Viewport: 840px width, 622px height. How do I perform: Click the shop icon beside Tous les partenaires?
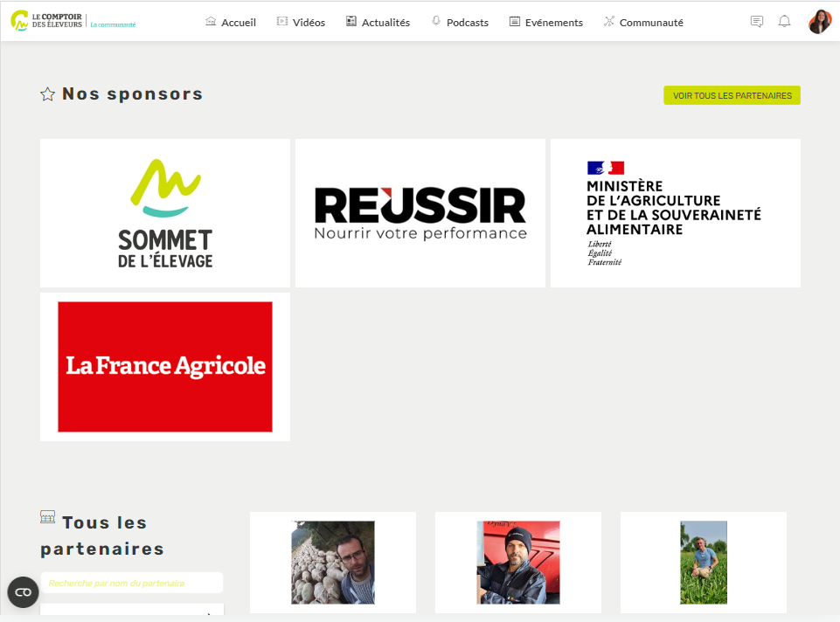(x=48, y=517)
